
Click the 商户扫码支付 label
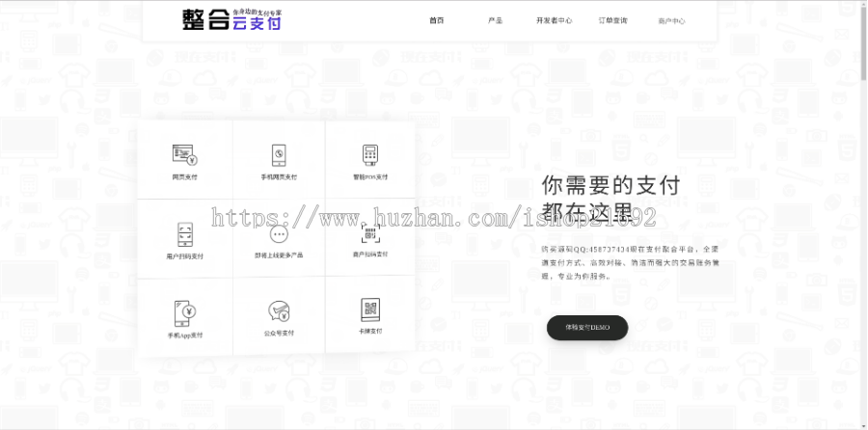[x=370, y=255]
